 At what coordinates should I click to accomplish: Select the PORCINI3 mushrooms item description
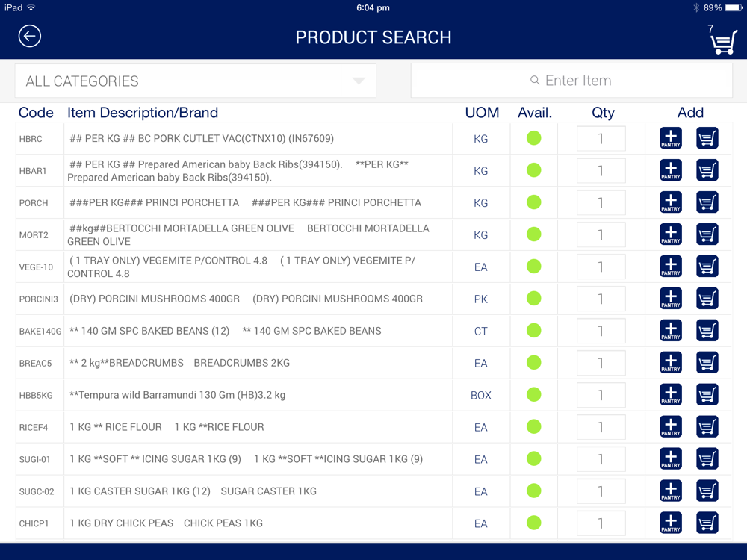pyautogui.click(x=247, y=299)
